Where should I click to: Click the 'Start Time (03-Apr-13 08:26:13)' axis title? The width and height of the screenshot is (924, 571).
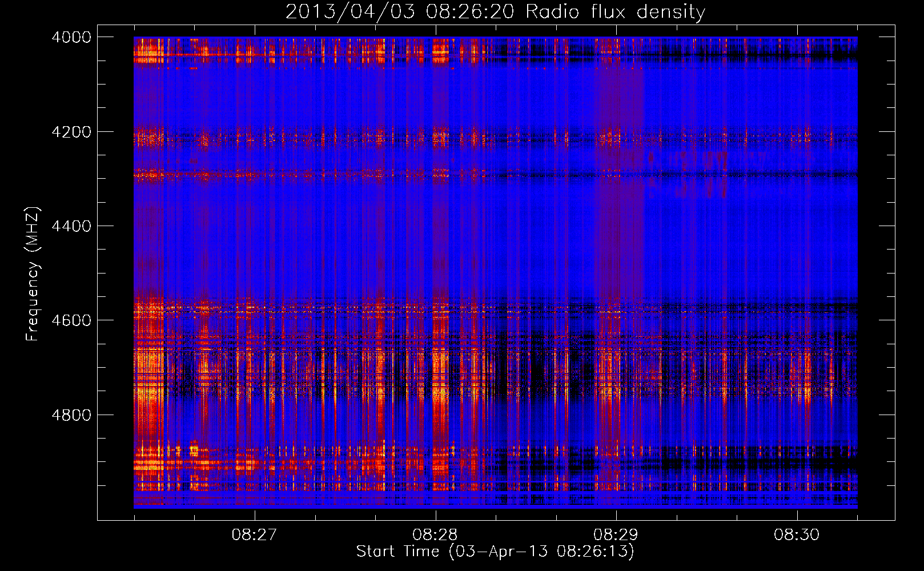tap(495, 552)
